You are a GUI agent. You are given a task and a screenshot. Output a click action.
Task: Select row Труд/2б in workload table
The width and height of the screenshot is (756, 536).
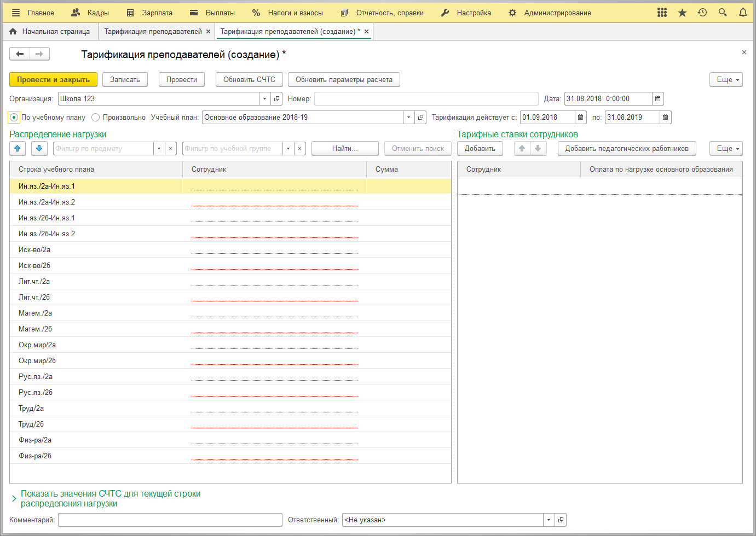(x=230, y=424)
